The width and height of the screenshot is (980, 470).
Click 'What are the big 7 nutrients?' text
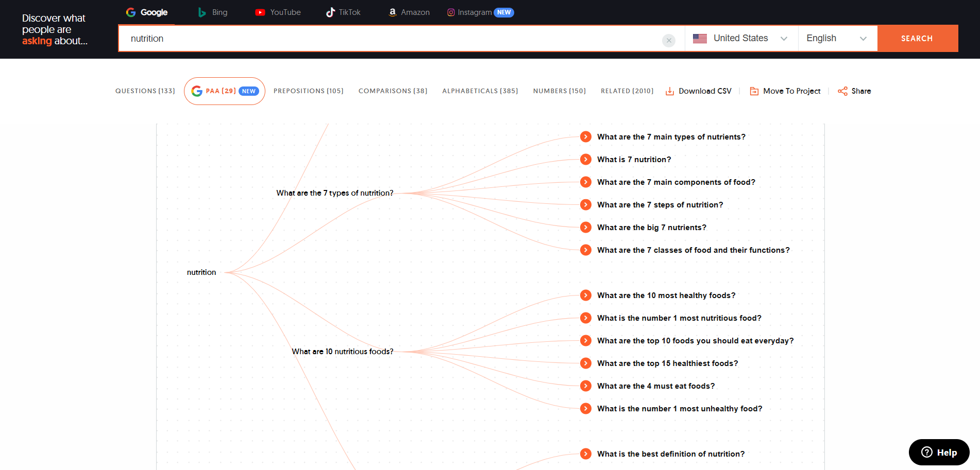coord(652,228)
